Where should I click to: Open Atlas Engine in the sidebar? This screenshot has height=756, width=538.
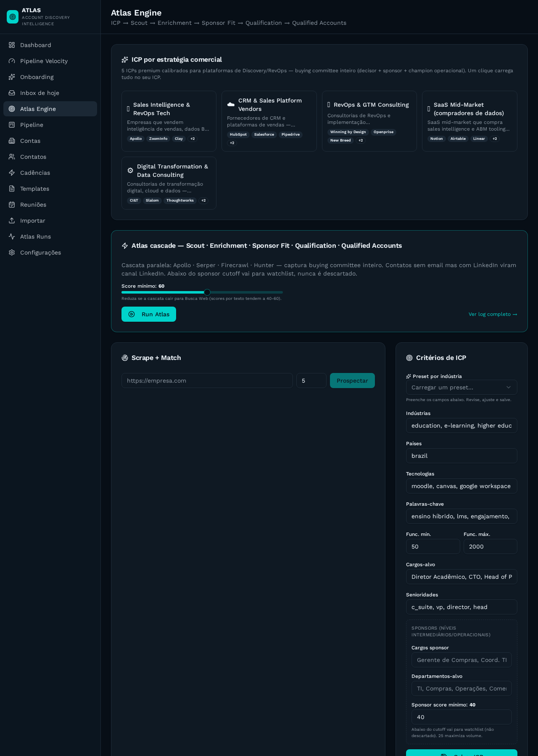click(50, 109)
